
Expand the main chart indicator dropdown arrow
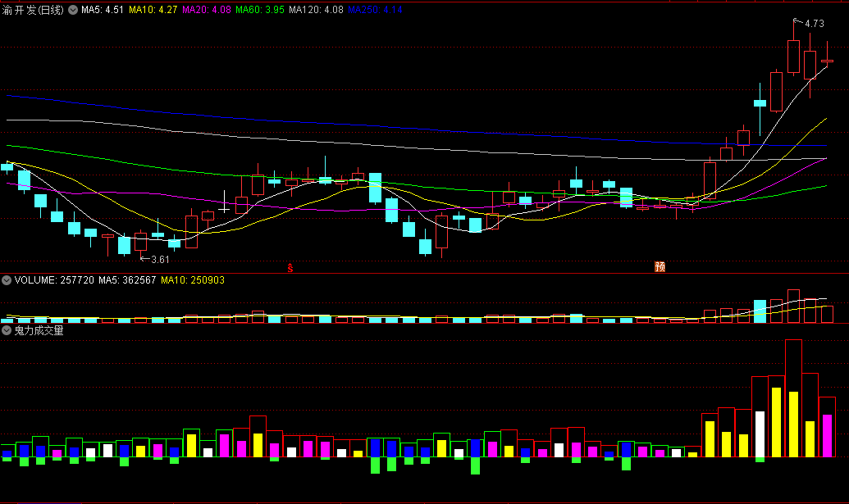[72, 10]
